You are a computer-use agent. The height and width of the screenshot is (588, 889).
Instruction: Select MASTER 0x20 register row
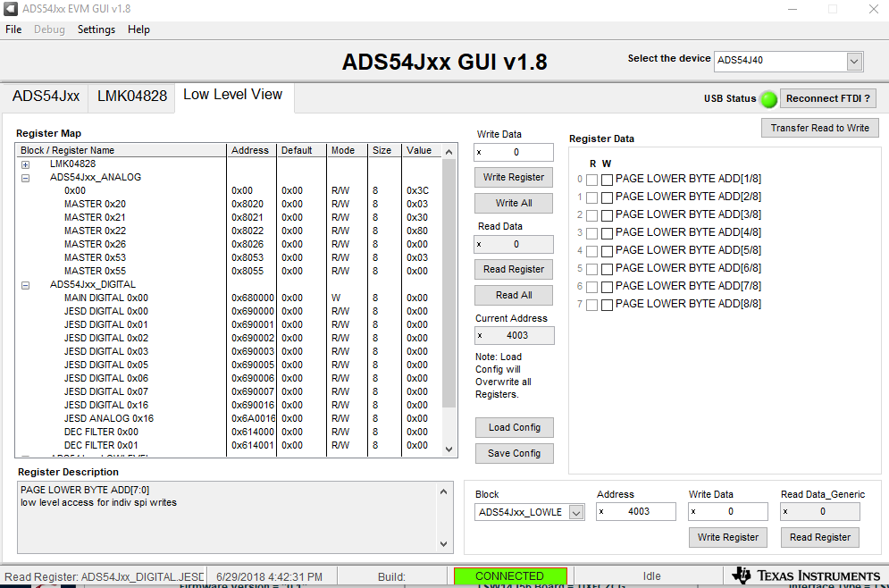pos(229,204)
